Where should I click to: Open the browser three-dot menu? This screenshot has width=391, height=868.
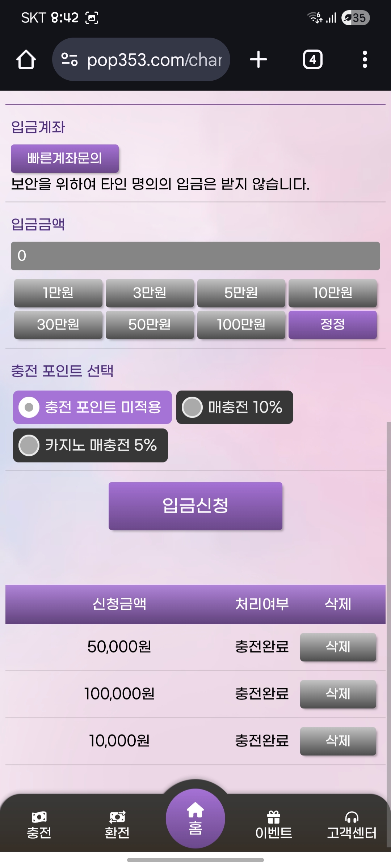tap(365, 60)
